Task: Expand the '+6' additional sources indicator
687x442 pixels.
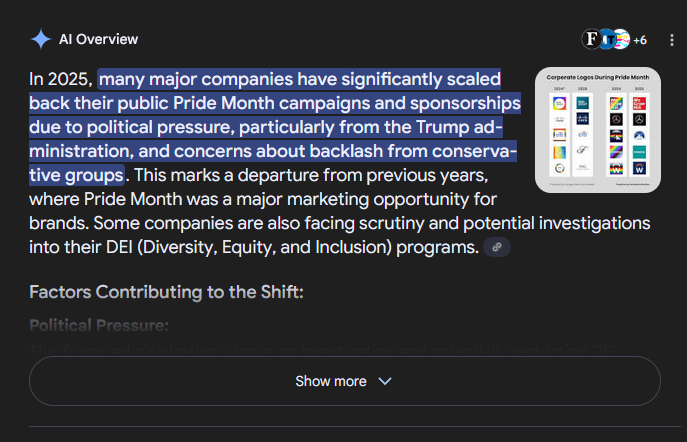Action: (x=640, y=40)
